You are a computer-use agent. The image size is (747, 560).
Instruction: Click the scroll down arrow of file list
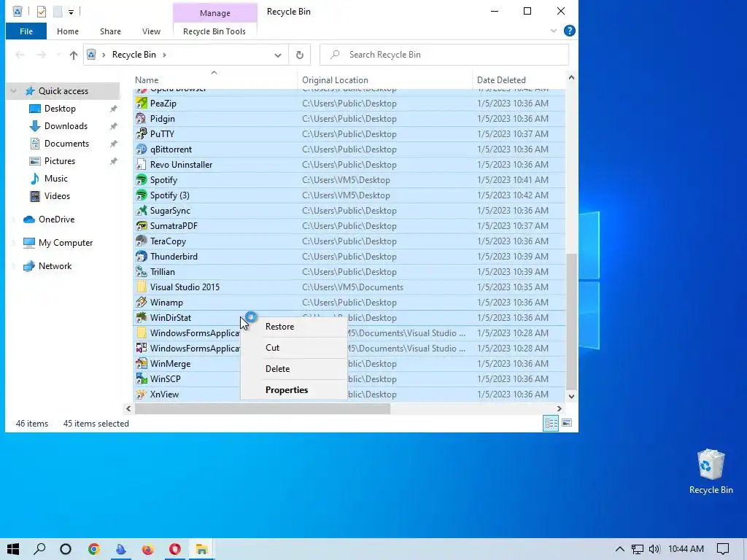click(571, 396)
